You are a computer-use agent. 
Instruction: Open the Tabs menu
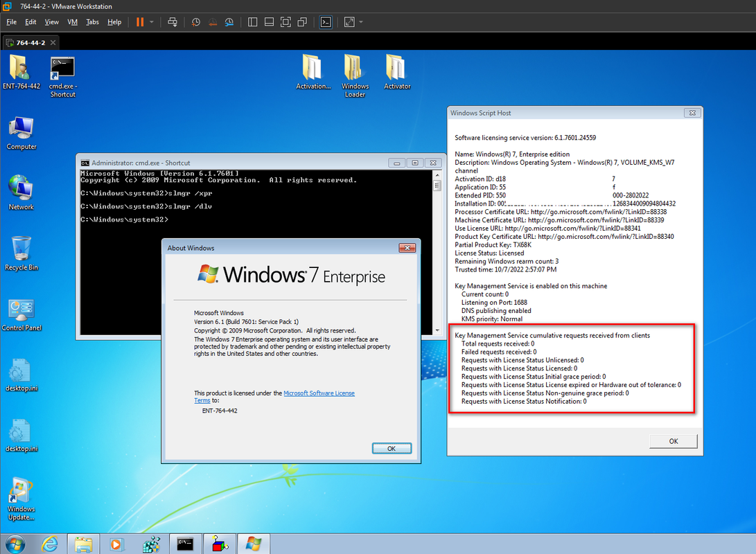point(92,22)
